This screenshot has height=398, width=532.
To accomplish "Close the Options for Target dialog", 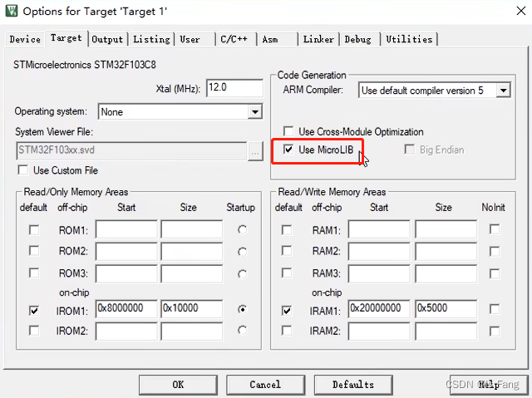I will (x=521, y=11).
